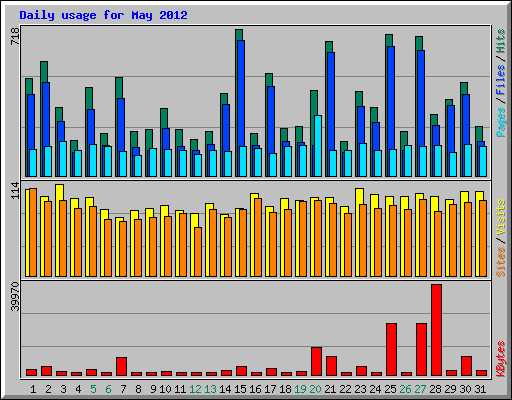This screenshot has width=512, height=400.
Task: Click weekend day label 27 on the x-axis
Action: (420, 389)
